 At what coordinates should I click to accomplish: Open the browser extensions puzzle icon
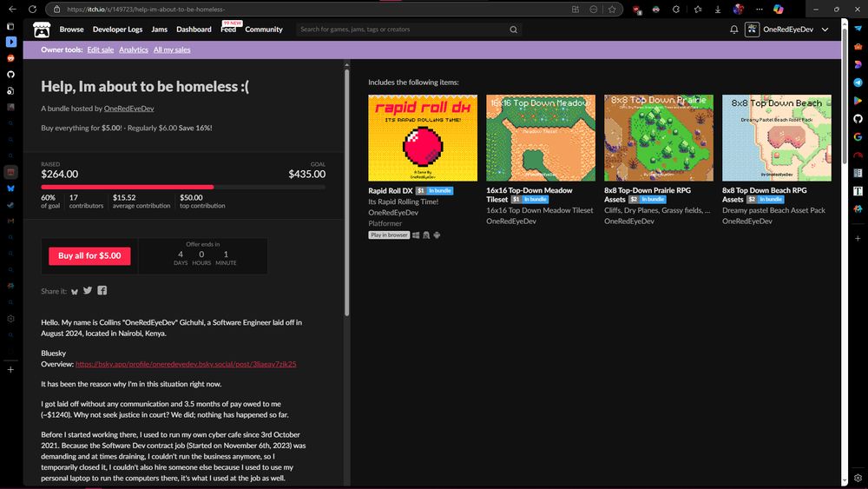pyautogui.click(x=676, y=10)
